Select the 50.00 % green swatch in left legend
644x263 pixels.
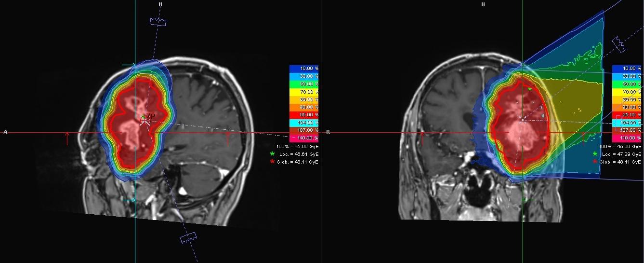(304, 84)
